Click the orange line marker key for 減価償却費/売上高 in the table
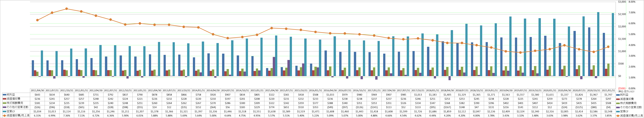 (5, 116)
